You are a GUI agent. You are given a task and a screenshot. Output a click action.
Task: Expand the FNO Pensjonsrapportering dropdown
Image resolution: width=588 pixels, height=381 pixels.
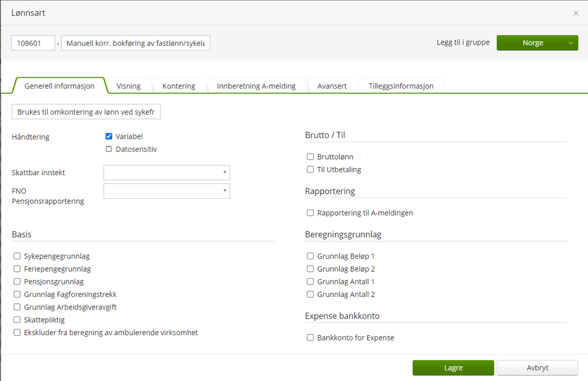coord(167,190)
